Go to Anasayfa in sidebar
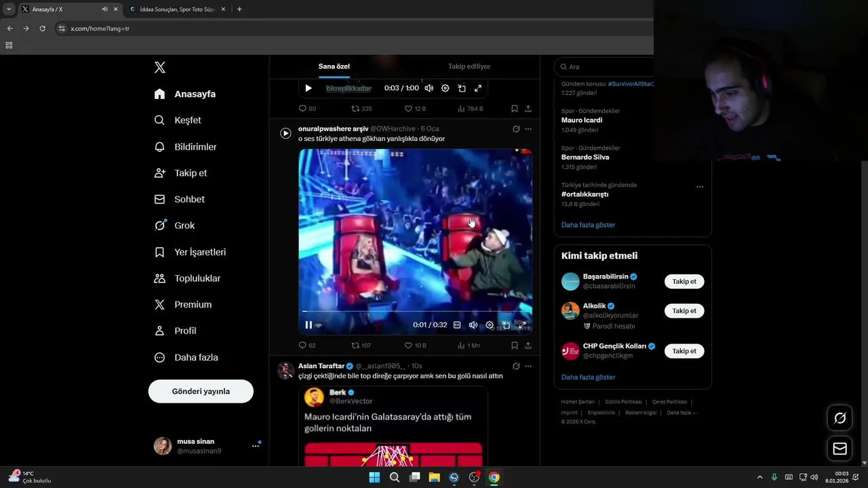868x488 pixels. [185, 94]
